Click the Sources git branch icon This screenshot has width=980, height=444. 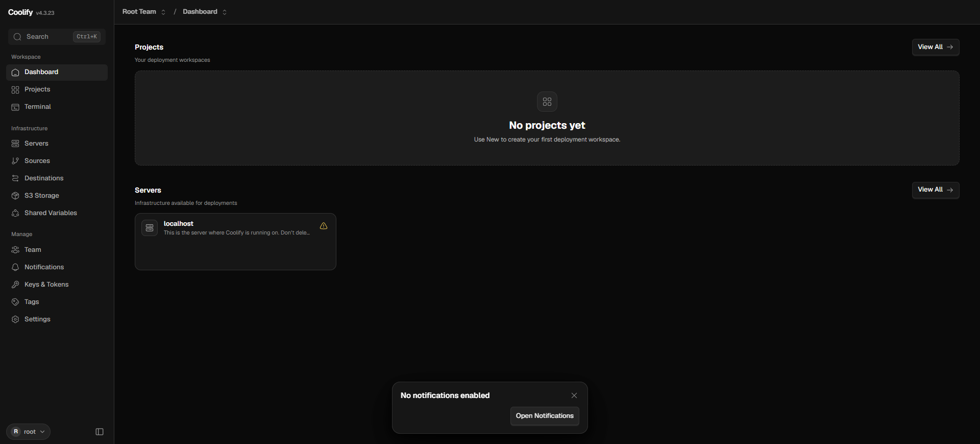coord(15,161)
